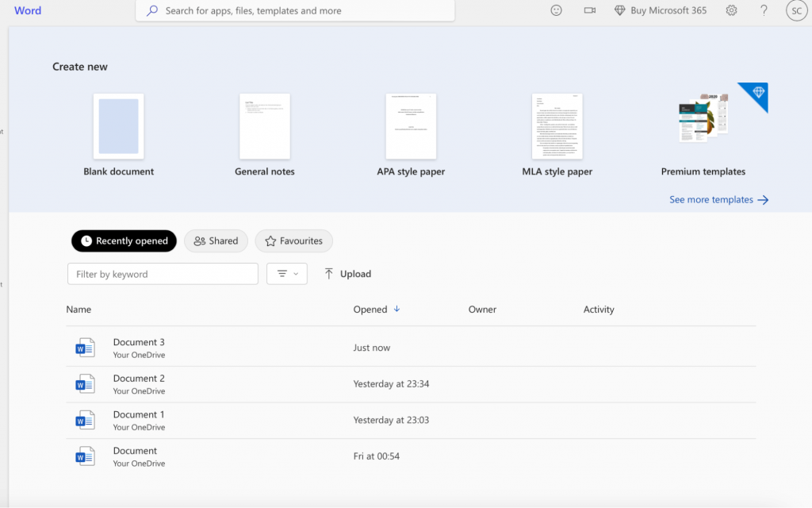Create a Blank document from its thumbnail
The height and width of the screenshot is (508, 812).
[x=119, y=126]
